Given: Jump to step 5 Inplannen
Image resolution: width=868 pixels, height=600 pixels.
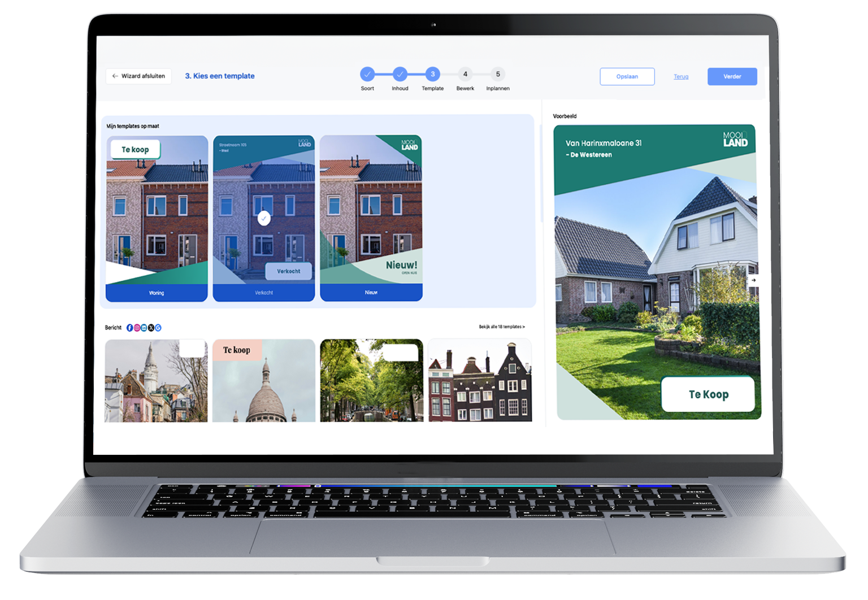Looking at the screenshot, I should click(498, 74).
